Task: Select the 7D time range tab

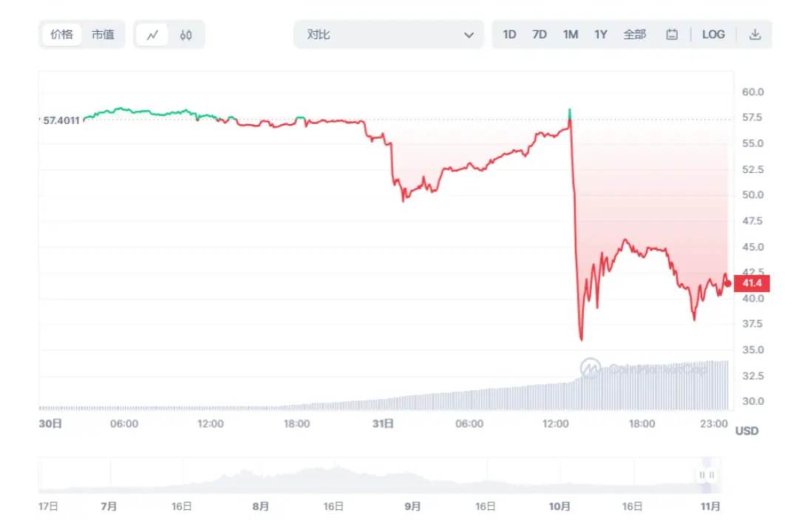Action: point(540,35)
